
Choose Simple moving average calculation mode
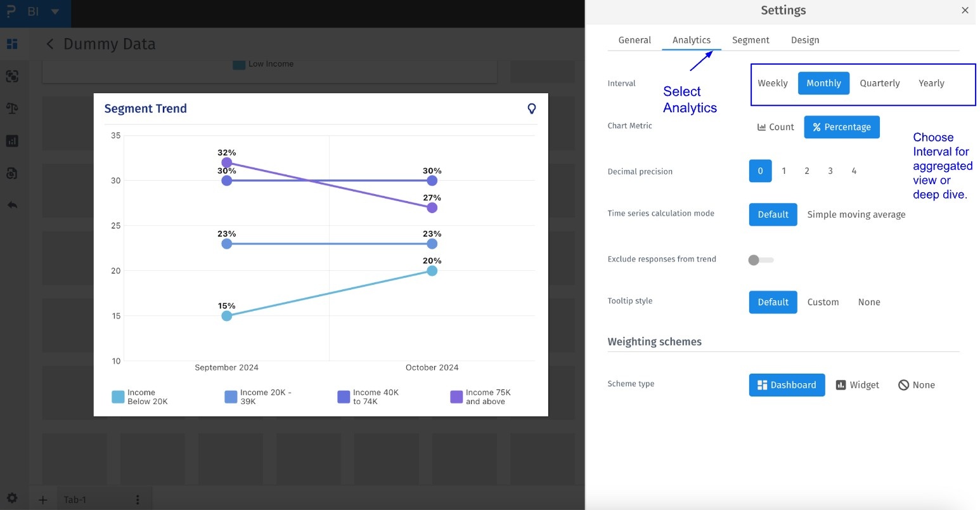pos(856,214)
